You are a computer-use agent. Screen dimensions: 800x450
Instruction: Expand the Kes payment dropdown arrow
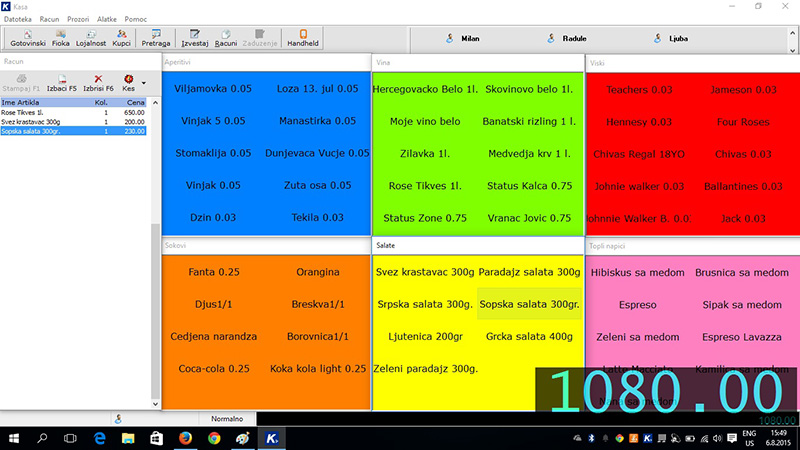point(144,83)
